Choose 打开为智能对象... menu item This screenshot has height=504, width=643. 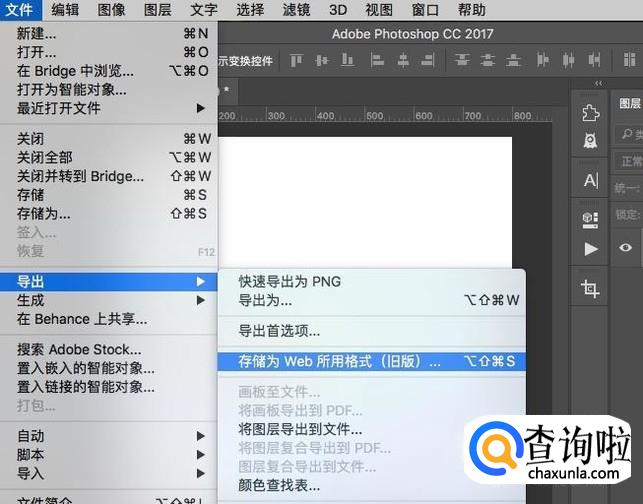click(109, 89)
